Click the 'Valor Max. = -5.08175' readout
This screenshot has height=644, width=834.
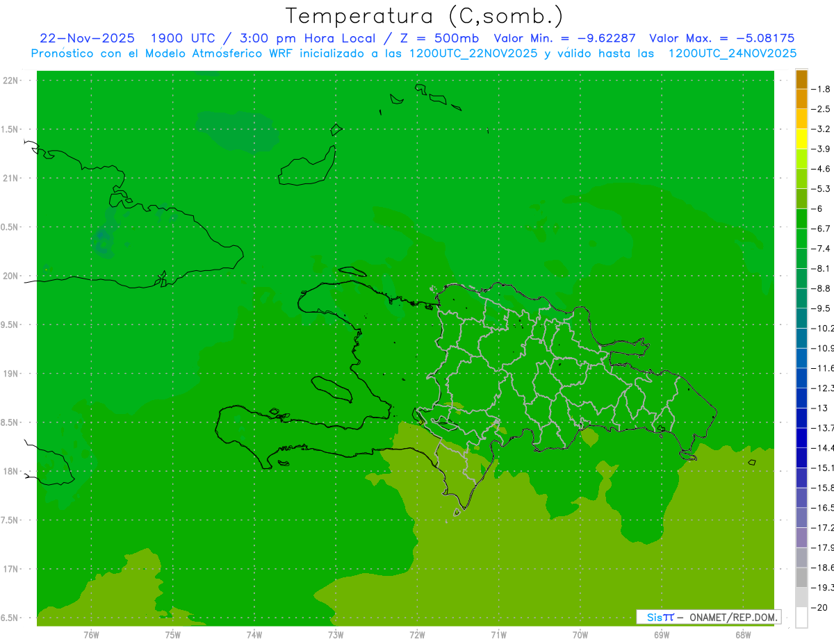(721, 38)
